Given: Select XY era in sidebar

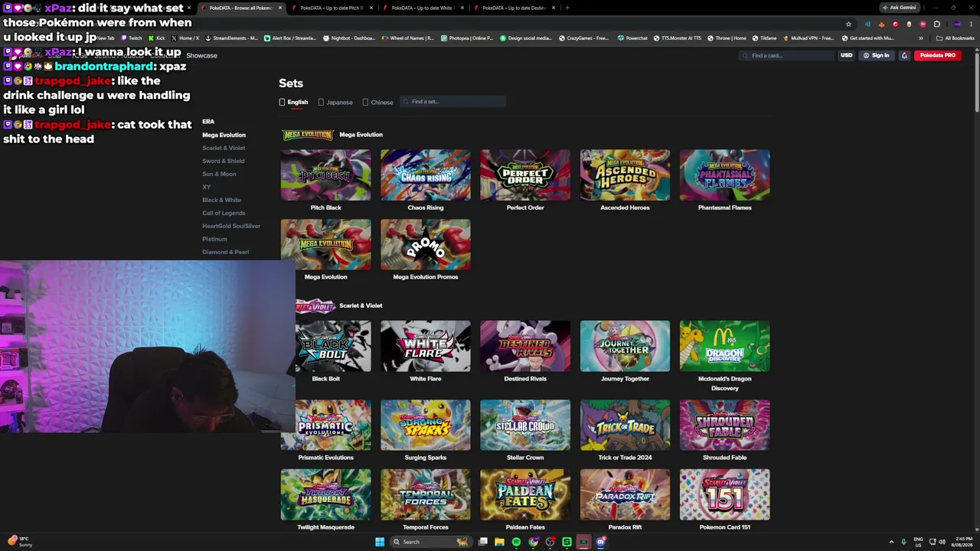Looking at the screenshot, I should 206,187.
